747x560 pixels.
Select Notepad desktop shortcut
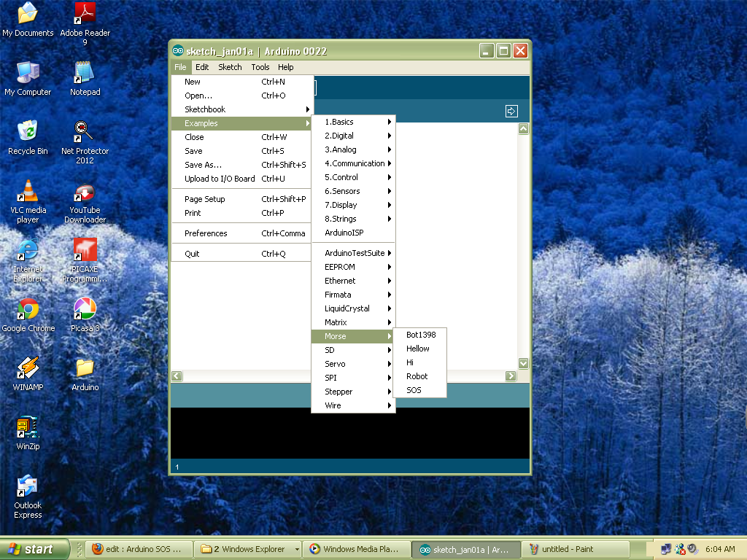85,79
